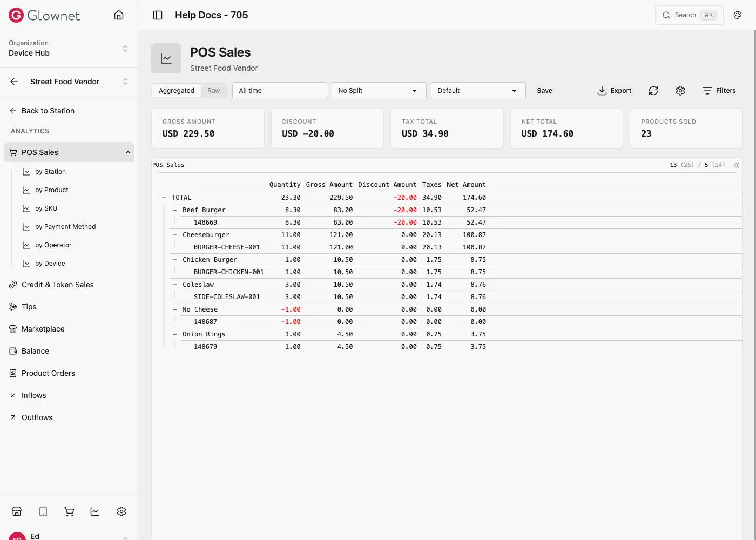Collapse the Cheeseburger row

click(174, 235)
